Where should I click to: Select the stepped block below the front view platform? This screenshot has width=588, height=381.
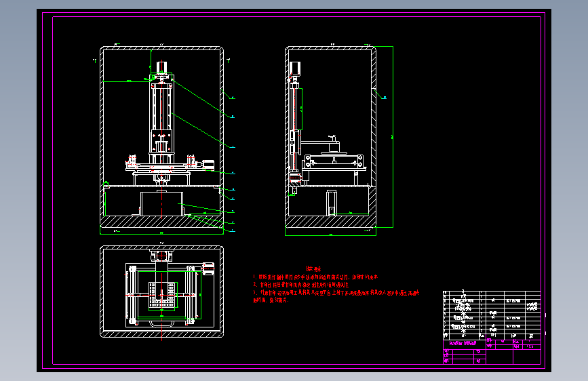click(x=161, y=203)
